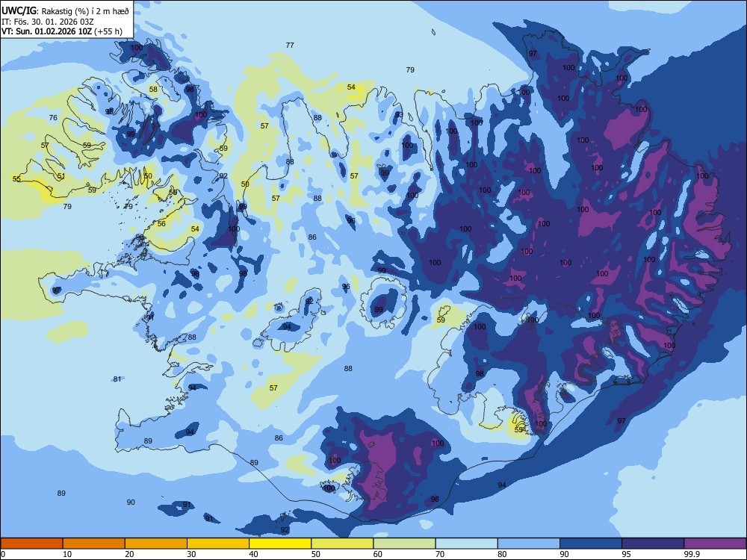The width and height of the screenshot is (747, 560).
Task: Click the '77' humidity value on the map
Action: click(290, 46)
